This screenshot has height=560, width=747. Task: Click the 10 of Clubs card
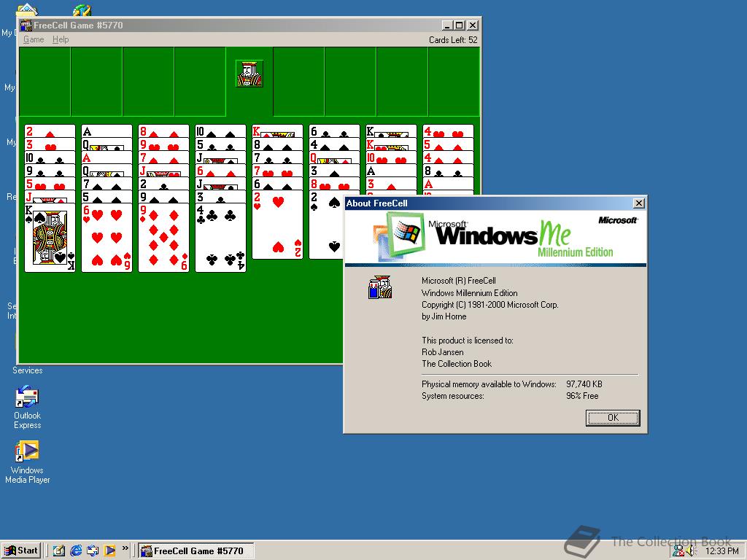click(50, 157)
